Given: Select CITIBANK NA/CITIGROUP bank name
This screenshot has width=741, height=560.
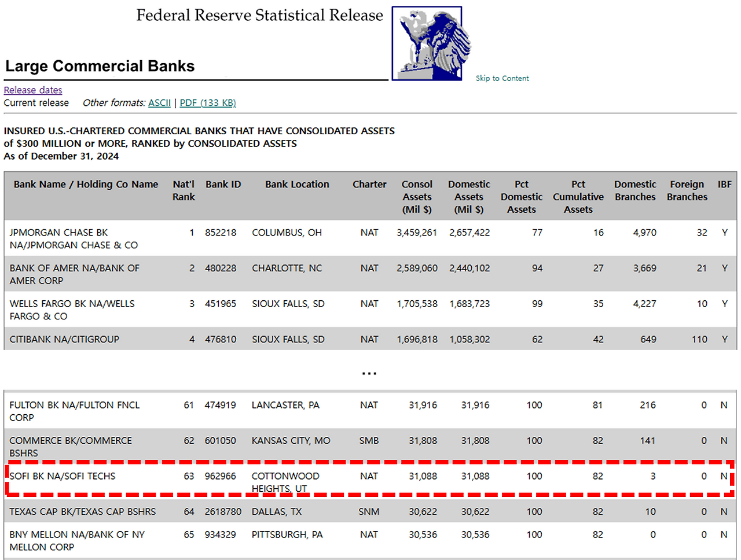Looking at the screenshot, I should click(x=64, y=339).
